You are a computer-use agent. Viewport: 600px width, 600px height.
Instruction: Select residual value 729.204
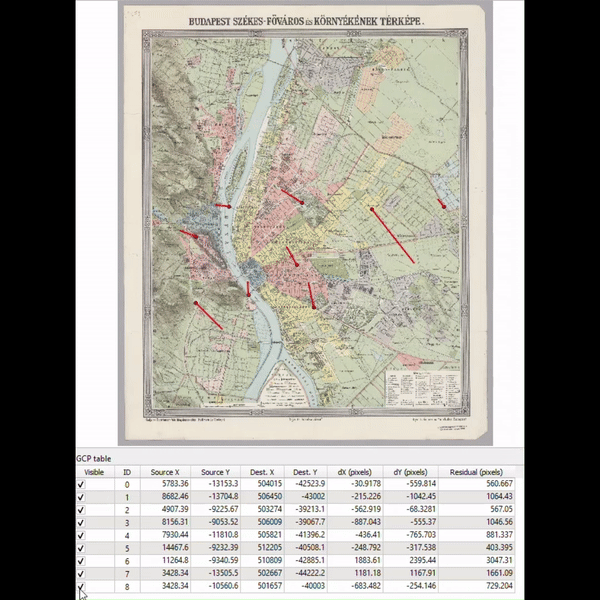coord(499,586)
